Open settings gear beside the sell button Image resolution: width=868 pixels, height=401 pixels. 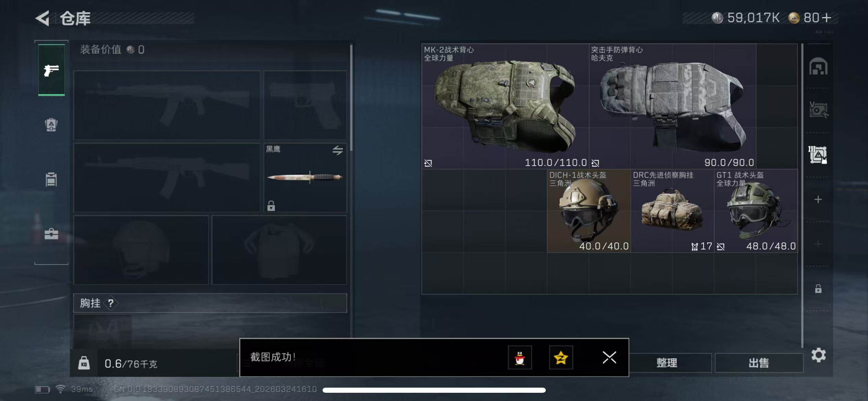(x=819, y=355)
